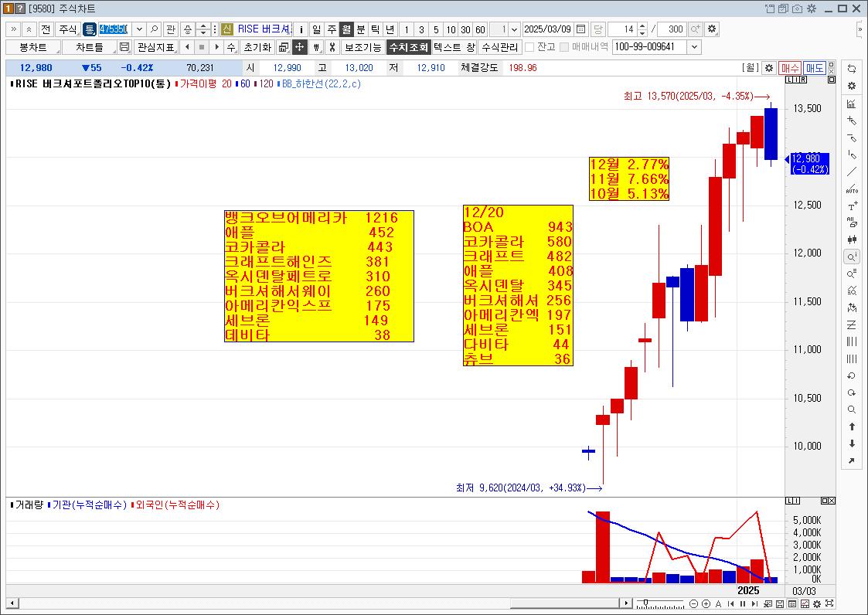The height and width of the screenshot is (615, 868).
Task: Click the refresh arrows icon in right sidebar
Action: [x=852, y=68]
